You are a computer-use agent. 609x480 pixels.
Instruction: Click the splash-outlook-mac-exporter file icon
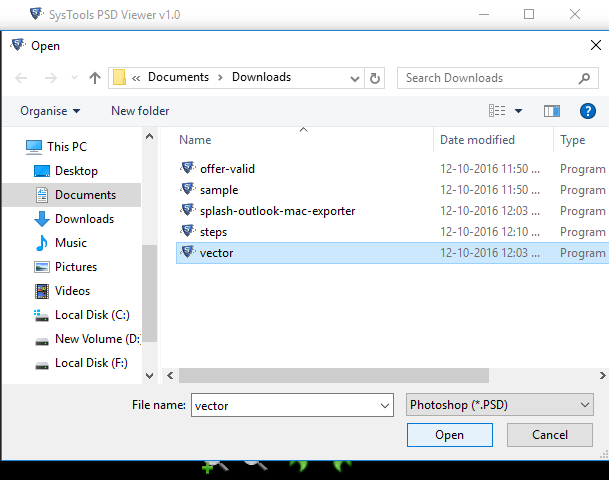[x=188, y=210]
